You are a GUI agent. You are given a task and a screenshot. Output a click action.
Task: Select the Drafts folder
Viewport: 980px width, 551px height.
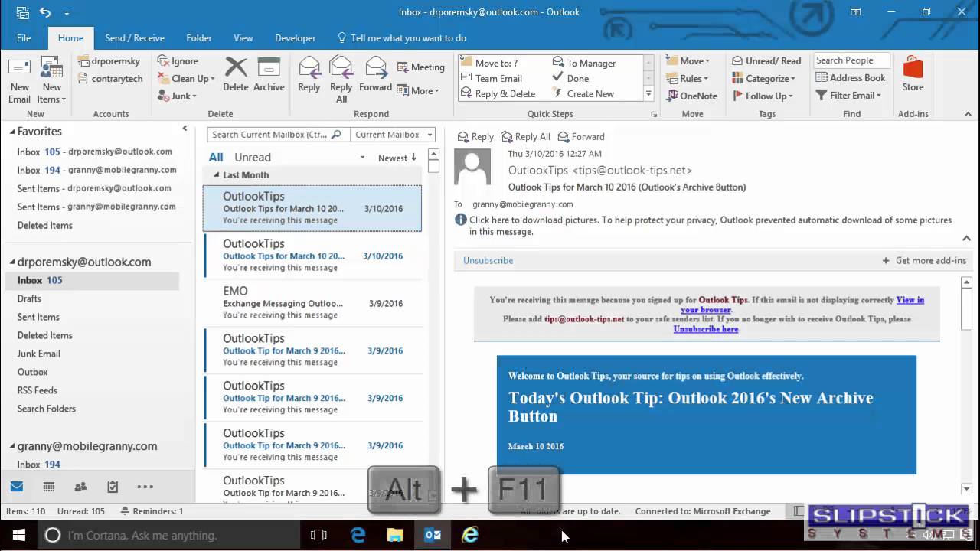[29, 298]
